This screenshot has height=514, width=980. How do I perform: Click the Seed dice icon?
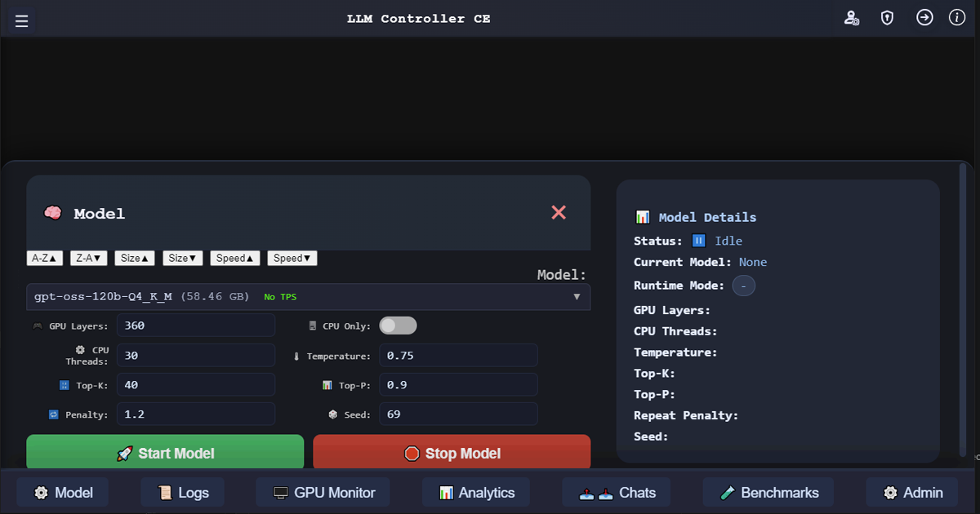(333, 414)
